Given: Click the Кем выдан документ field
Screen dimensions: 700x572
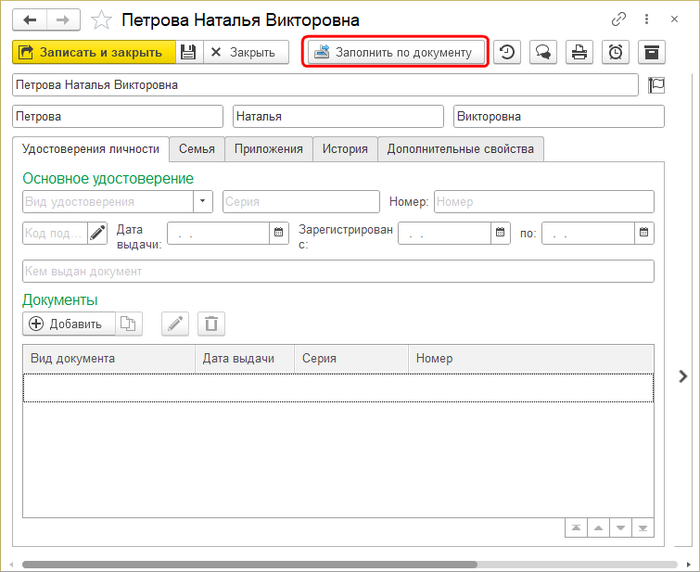Looking at the screenshot, I should click(338, 271).
